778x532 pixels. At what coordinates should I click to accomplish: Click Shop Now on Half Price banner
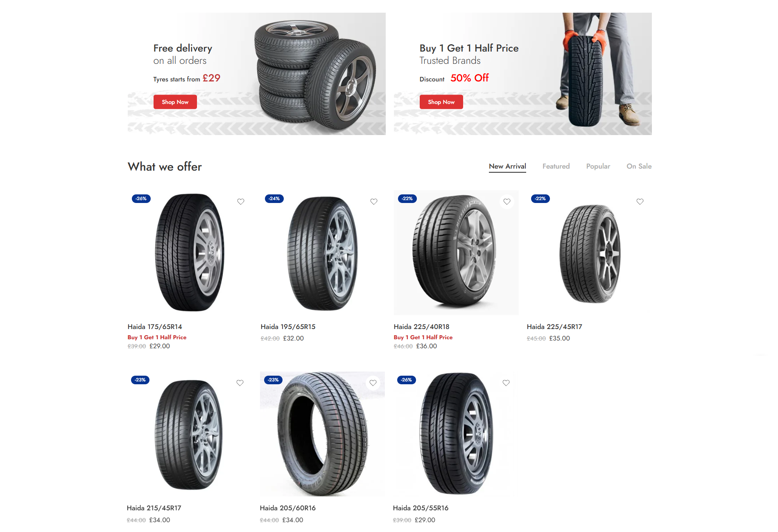(x=441, y=102)
